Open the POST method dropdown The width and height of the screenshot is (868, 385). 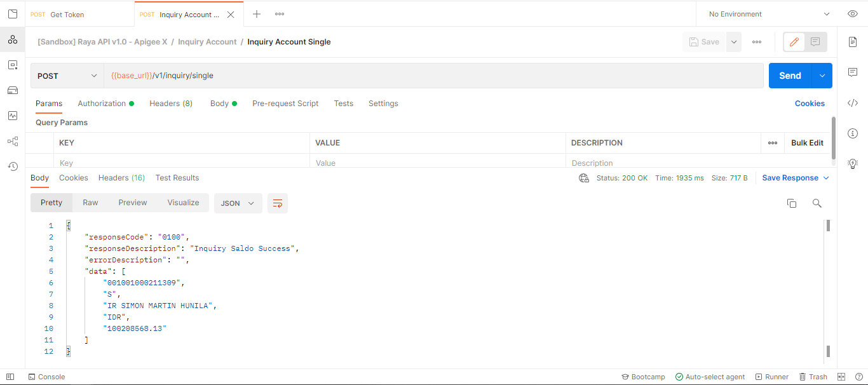[x=67, y=76]
